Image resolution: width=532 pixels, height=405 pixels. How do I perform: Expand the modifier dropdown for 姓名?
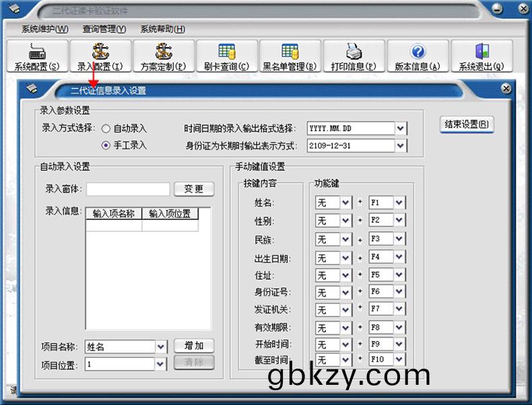click(x=345, y=202)
